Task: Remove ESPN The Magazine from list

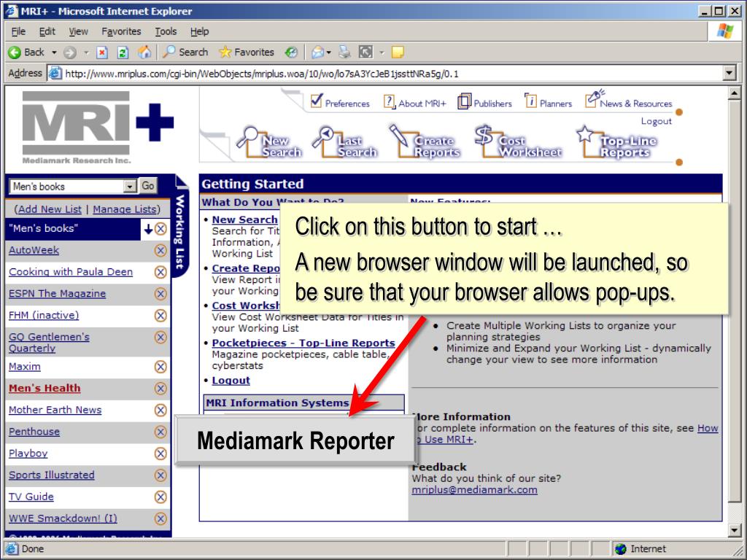Action: 160,294
